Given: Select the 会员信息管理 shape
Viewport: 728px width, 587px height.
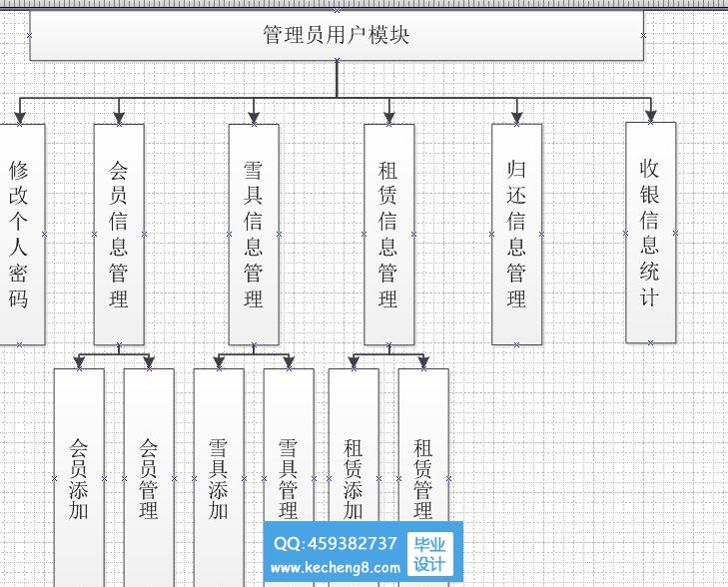Looking at the screenshot, I should pyautogui.click(x=119, y=235).
